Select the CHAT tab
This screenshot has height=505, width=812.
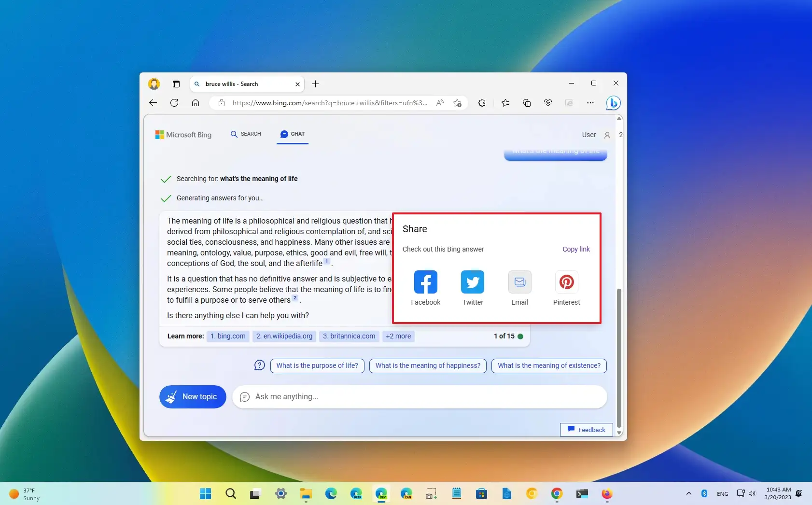click(293, 134)
